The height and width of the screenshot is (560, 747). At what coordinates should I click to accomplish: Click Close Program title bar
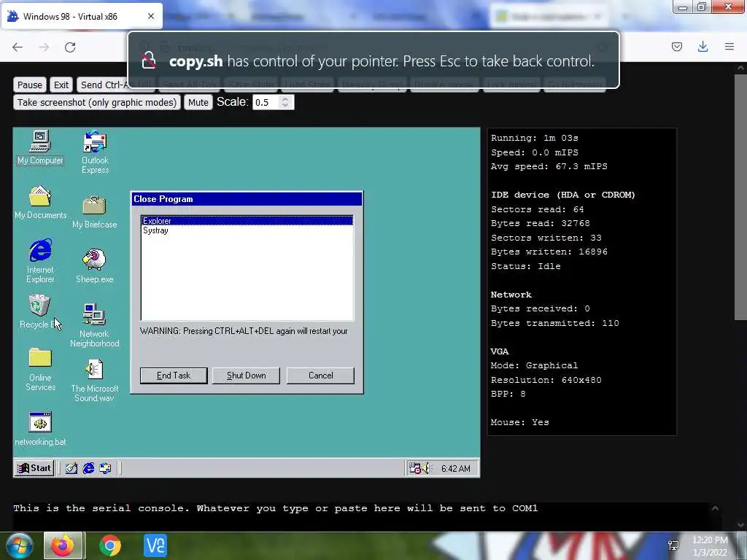click(x=247, y=199)
